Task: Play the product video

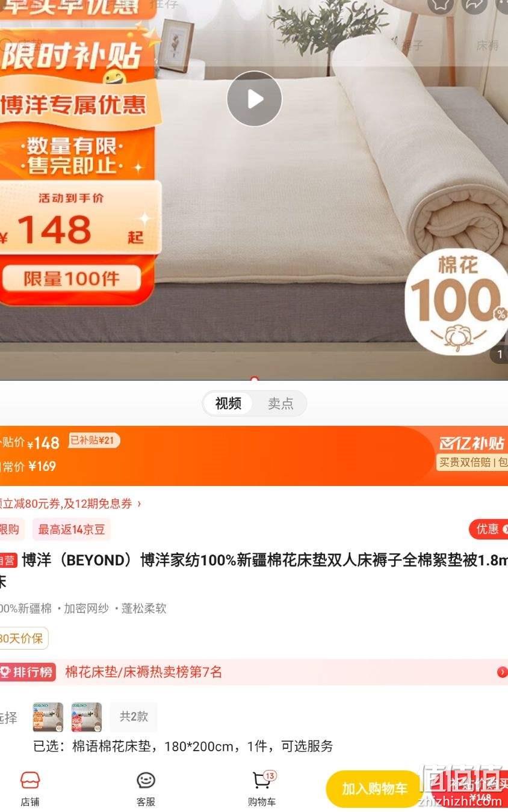Action: (254, 99)
